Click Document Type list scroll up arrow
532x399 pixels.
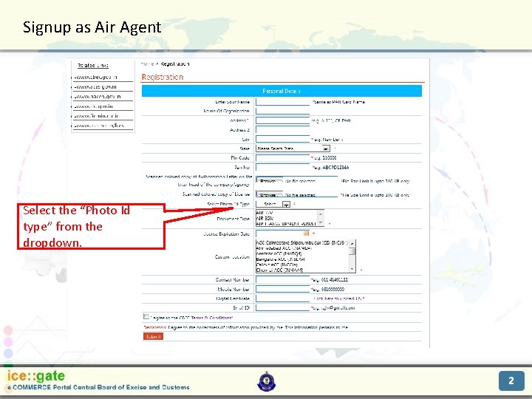321,213
